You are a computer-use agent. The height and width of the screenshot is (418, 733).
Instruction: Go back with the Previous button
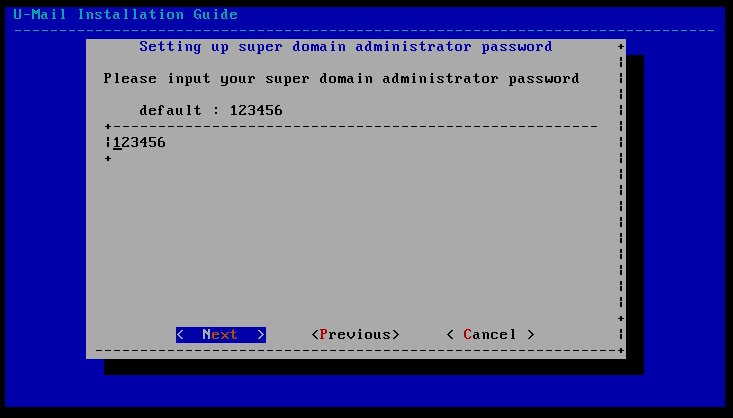tap(355, 335)
